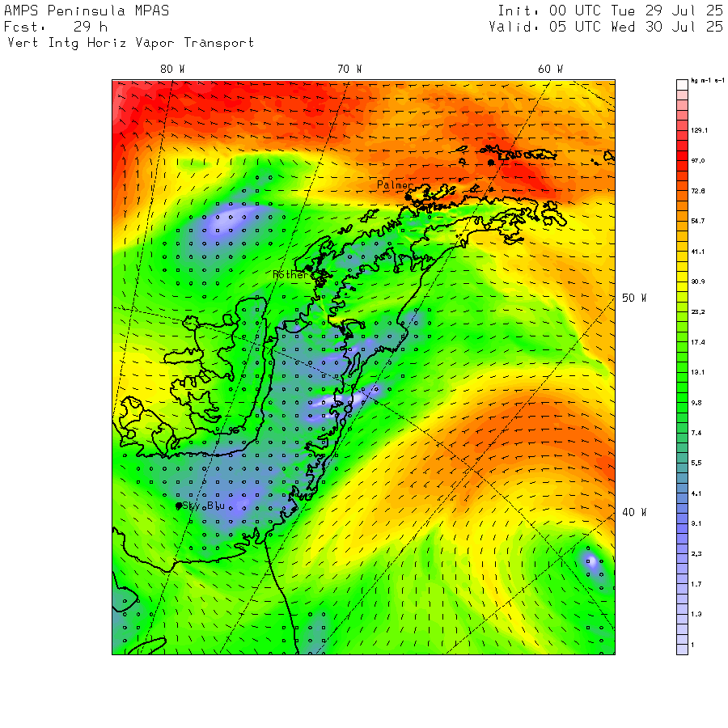Click the 30.9 colorbar value
Screen dimensions: 728x728
click(698, 281)
